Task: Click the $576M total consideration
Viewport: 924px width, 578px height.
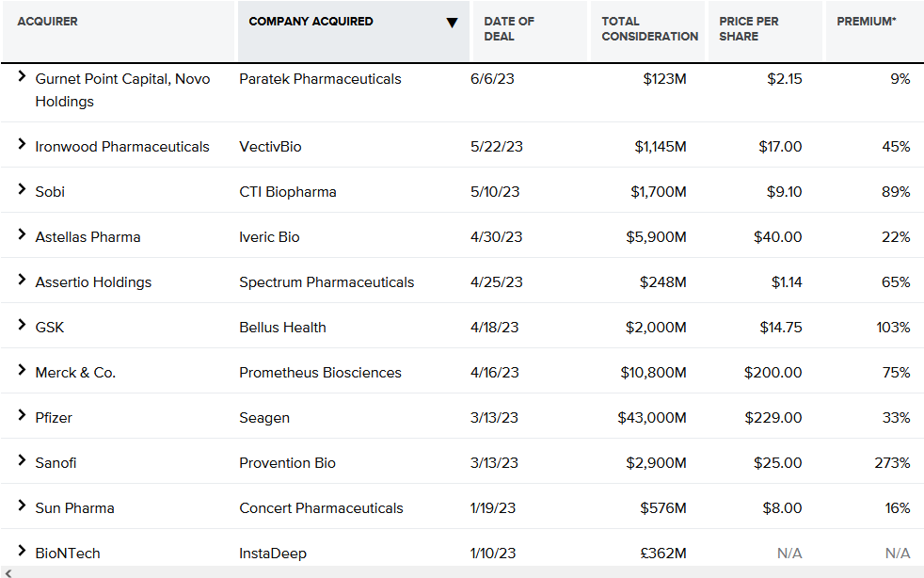Action: coord(663,508)
